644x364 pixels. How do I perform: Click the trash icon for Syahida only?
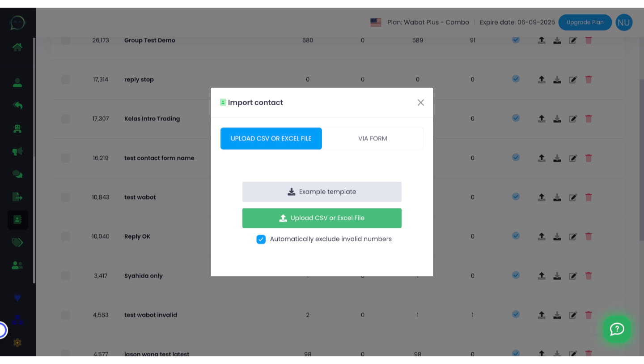(x=589, y=275)
